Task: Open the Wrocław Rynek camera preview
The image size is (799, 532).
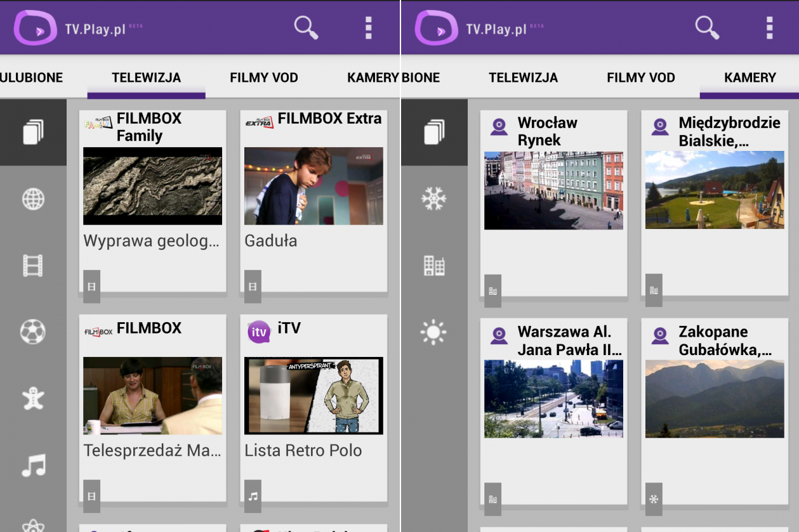Action: pyautogui.click(x=553, y=190)
